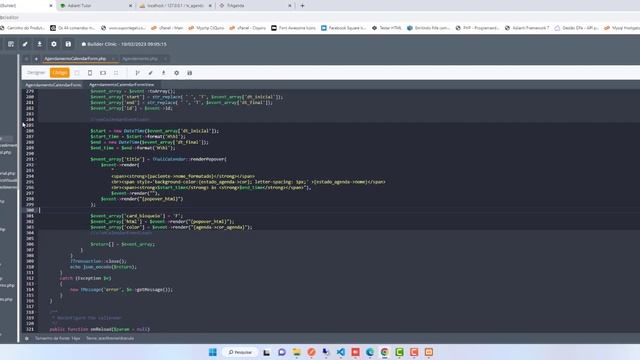Image resolution: width=640 pixels, height=360 pixels.
Task: Open the Facebook Square bookmark
Action: point(343,28)
